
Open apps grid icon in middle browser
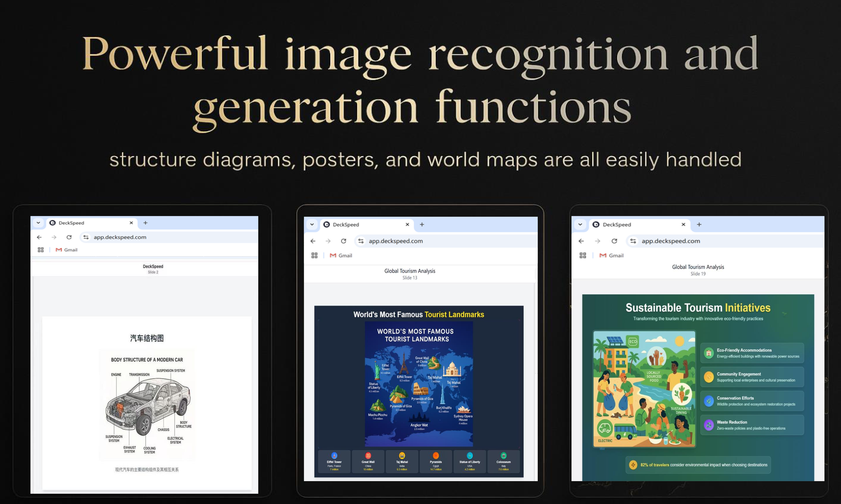click(x=314, y=255)
